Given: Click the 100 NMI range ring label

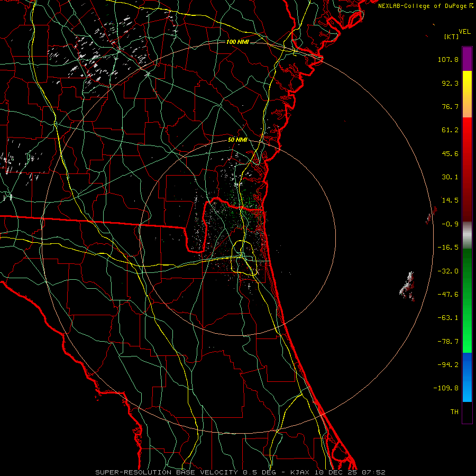Looking at the screenshot, I should pos(237,42).
